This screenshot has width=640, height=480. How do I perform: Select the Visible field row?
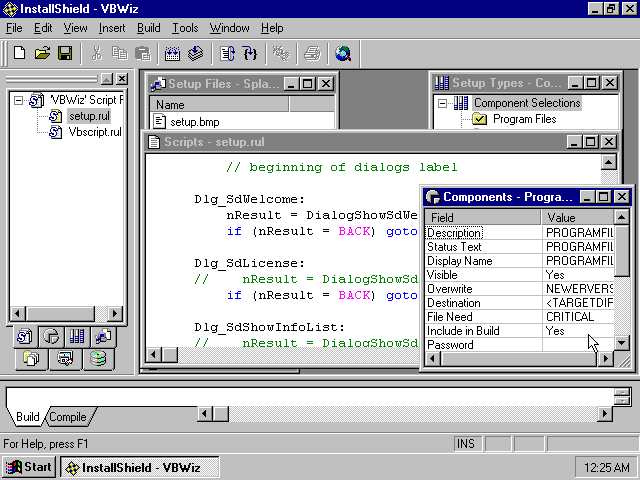coord(519,275)
